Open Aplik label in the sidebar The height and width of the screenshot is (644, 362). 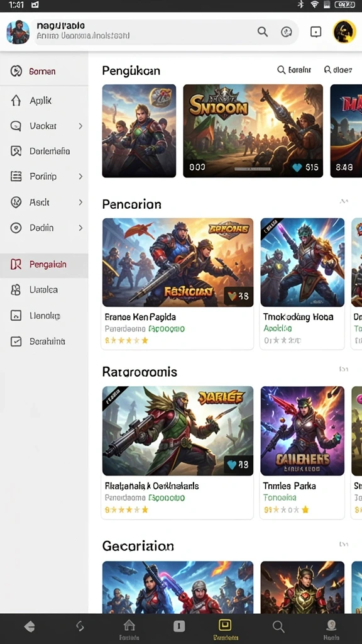[x=41, y=101]
